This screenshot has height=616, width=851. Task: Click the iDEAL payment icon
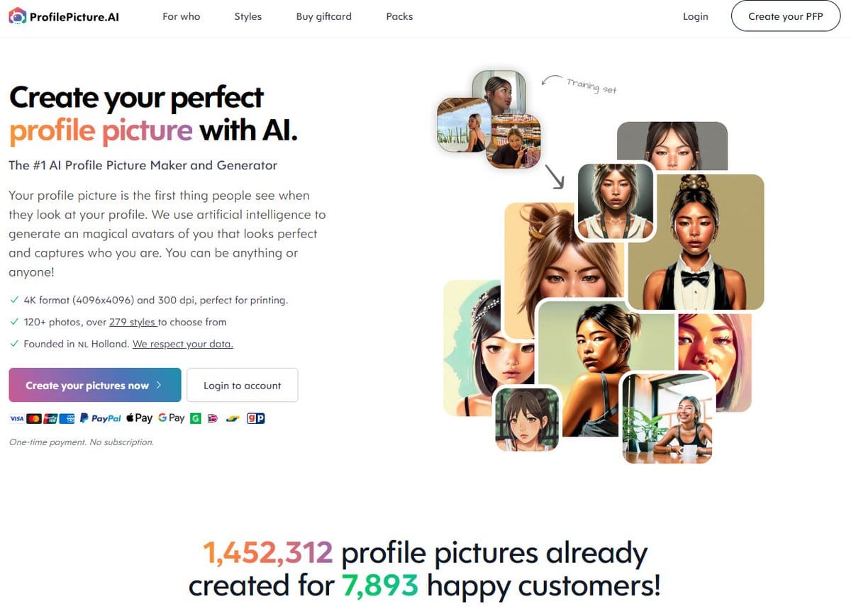pos(213,419)
